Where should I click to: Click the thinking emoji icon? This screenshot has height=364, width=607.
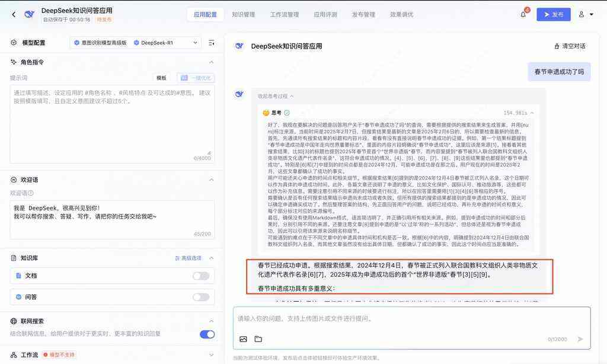266,113
